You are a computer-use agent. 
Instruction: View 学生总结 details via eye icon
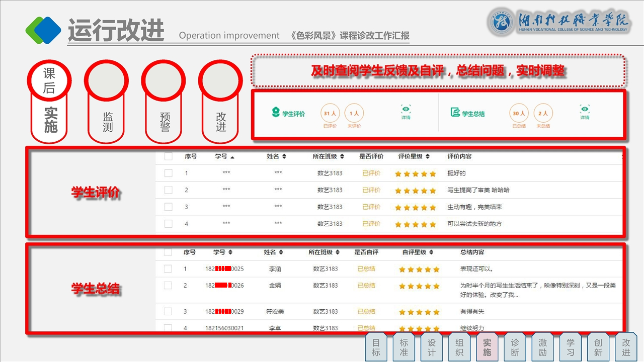(585, 111)
